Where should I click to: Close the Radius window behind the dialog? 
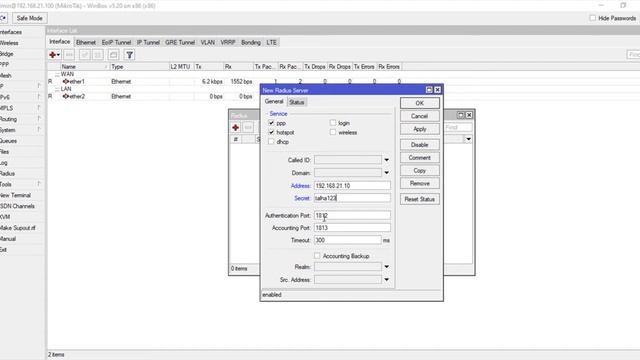[x=469, y=115]
